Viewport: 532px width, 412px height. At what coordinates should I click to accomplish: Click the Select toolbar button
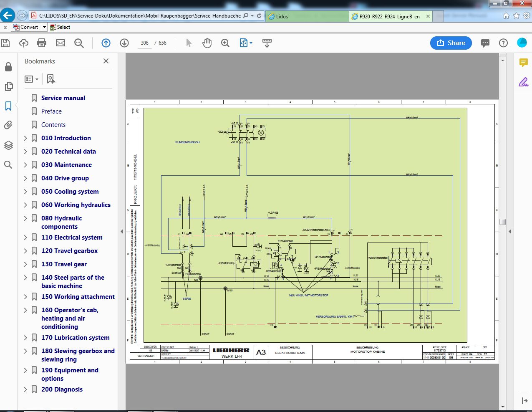click(x=60, y=27)
